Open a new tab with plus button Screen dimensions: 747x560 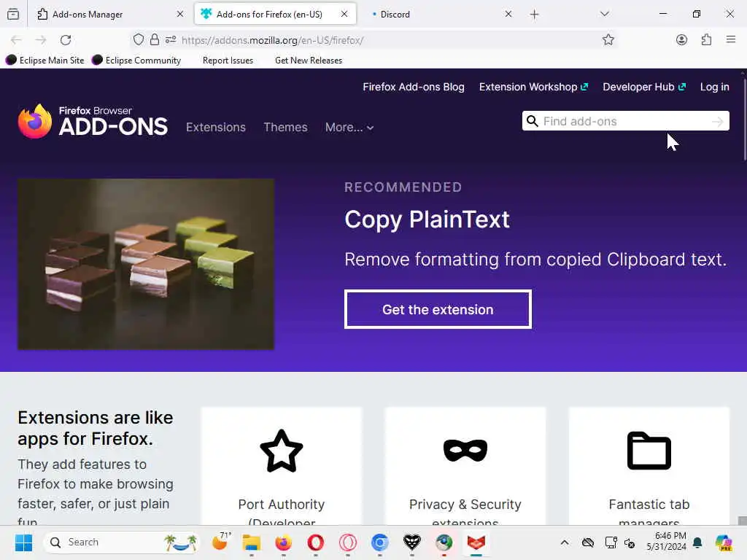535,15
